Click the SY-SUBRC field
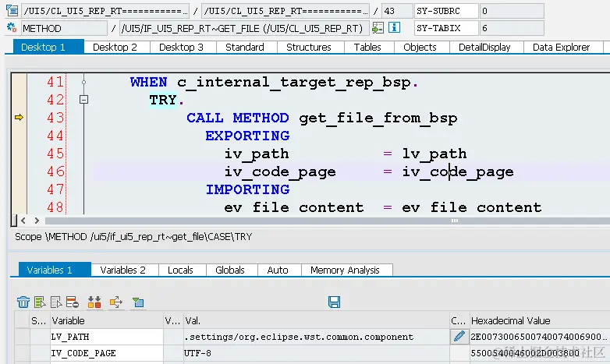This screenshot has height=364, width=610. point(446,11)
